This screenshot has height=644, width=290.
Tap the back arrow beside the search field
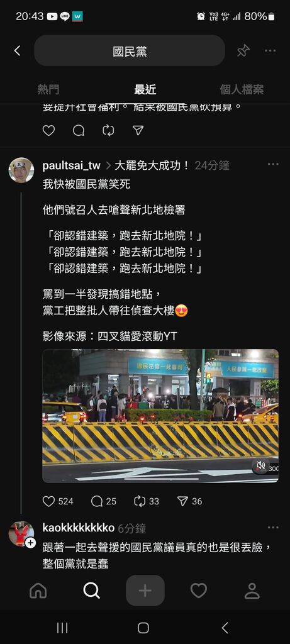click(17, 51)
